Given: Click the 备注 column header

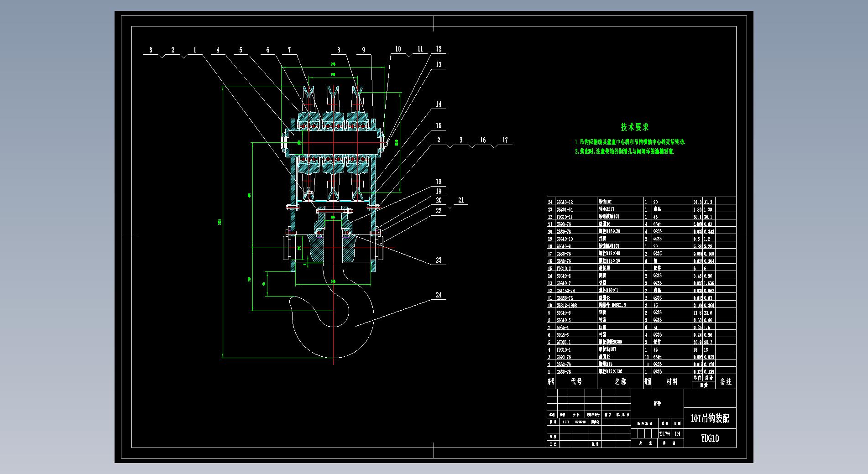Looking at the screenshot, I should (x=726, y=382).
